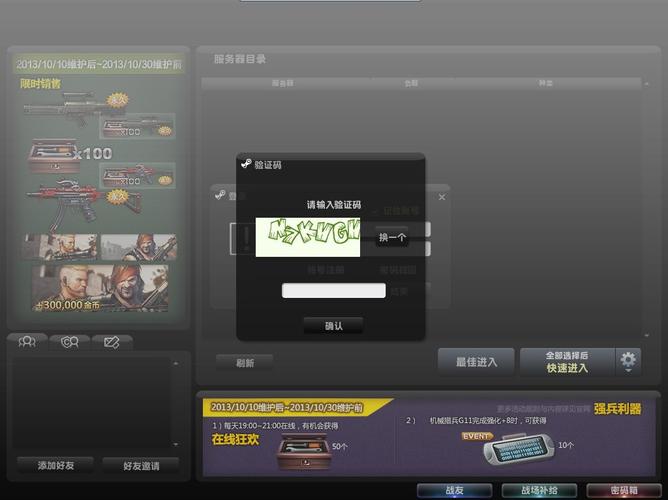Image resolution: width=668 pixels, height=500 pixels.
Task: Focus the verification code input field
Action: click(334, 290)
